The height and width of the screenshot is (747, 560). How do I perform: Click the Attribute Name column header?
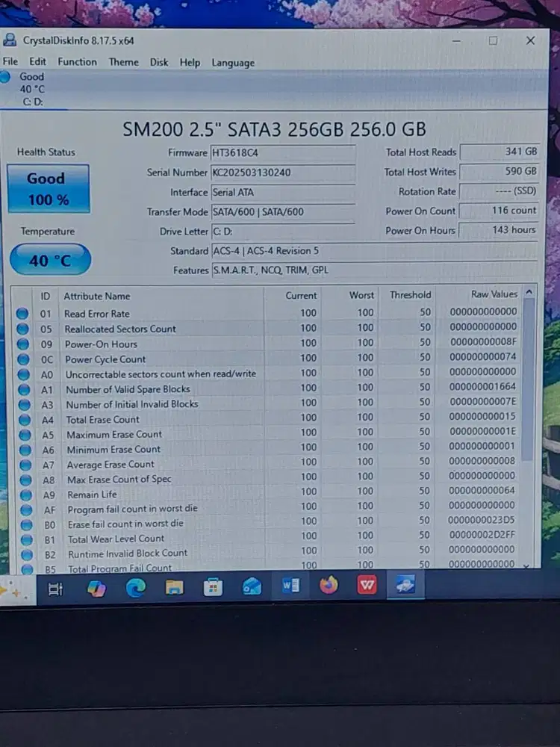point(161,296)
